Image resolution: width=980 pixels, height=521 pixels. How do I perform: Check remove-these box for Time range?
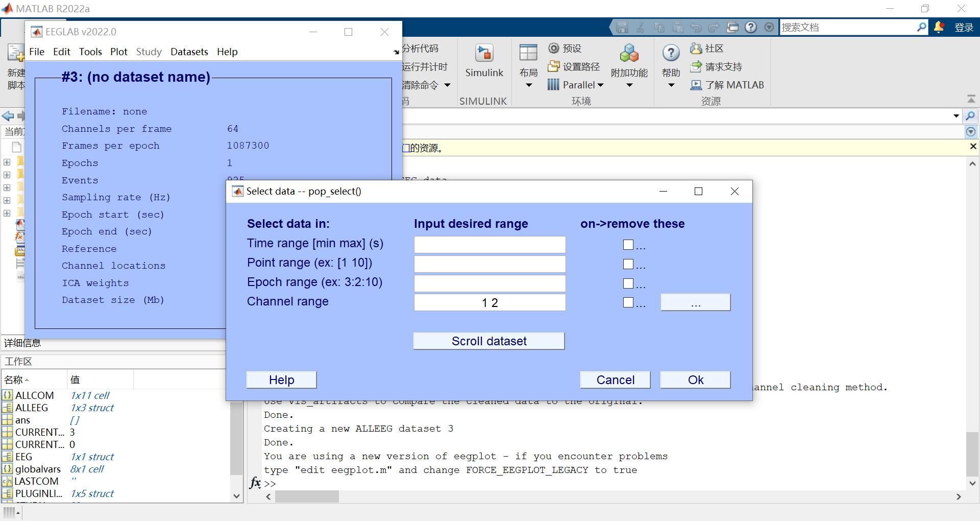coord(628,245)
